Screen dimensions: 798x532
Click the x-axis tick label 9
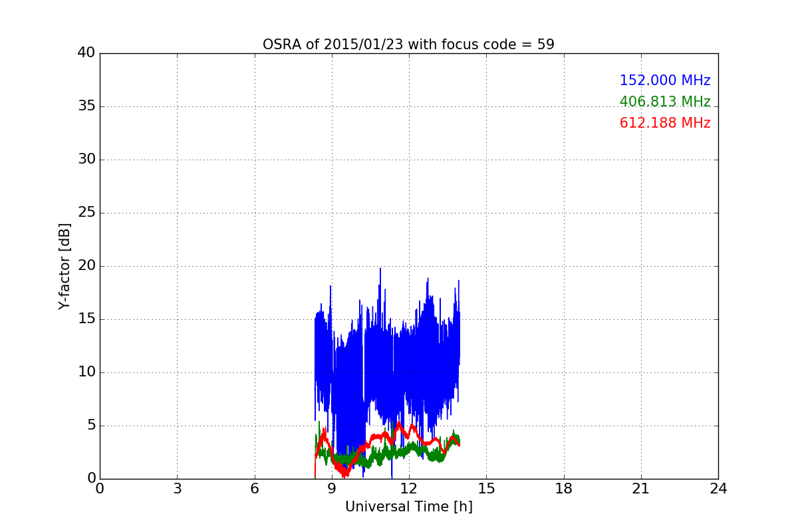tap(332, 489)
